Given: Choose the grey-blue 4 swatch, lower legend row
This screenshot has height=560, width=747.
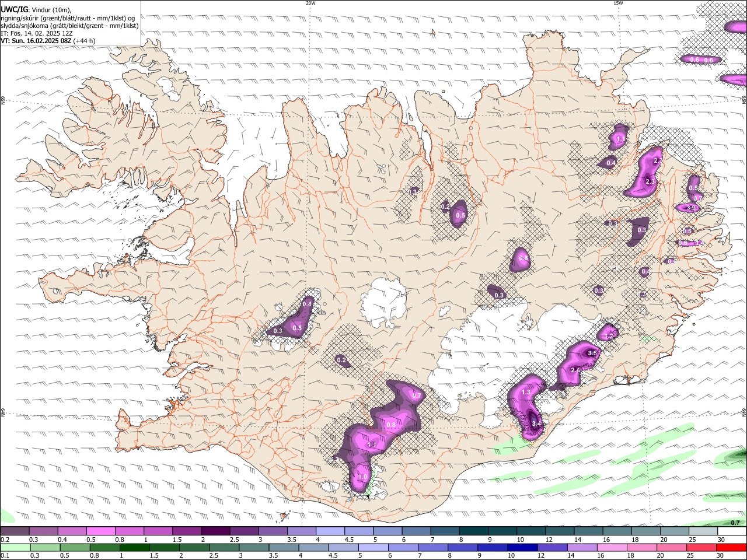Looking at the screenshot, I should pyautogui.click(x=314, y=547).
